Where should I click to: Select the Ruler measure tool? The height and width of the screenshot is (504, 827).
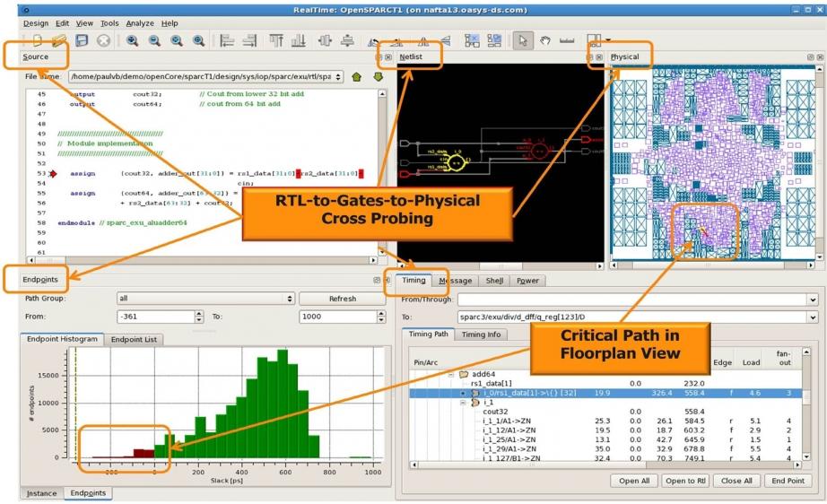point(567,40)
